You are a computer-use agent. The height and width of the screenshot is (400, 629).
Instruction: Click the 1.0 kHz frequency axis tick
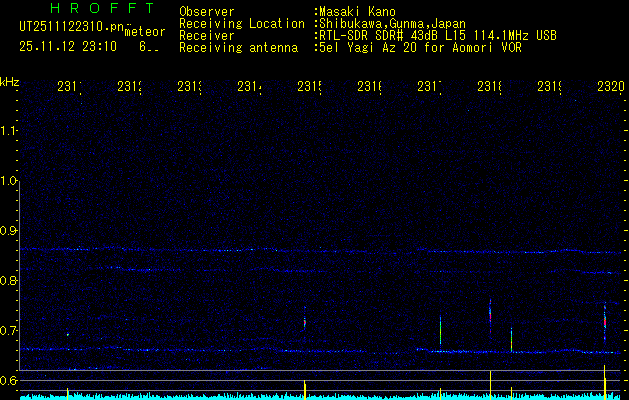point(9,181)
